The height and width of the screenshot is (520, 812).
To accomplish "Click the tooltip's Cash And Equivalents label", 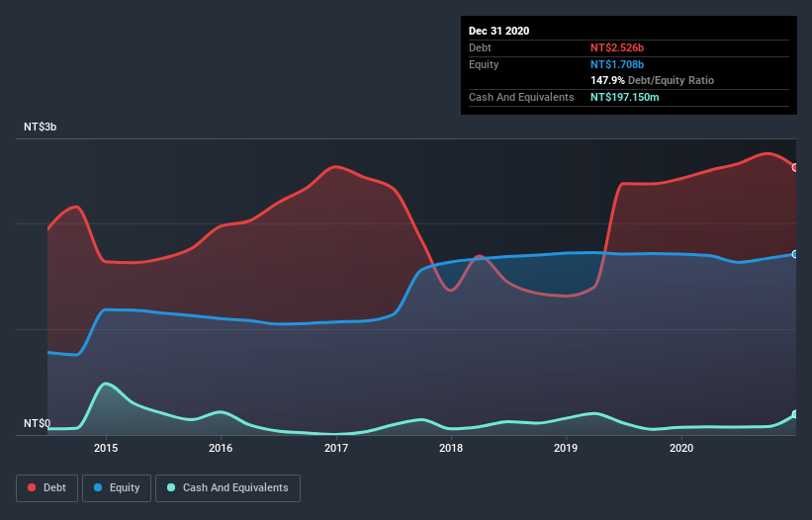I will (x=521, y=97).
